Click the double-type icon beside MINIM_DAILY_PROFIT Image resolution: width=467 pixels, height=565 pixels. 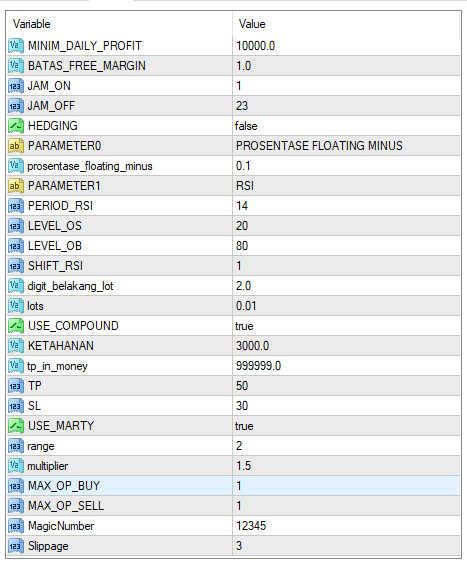tap(15, 46)
